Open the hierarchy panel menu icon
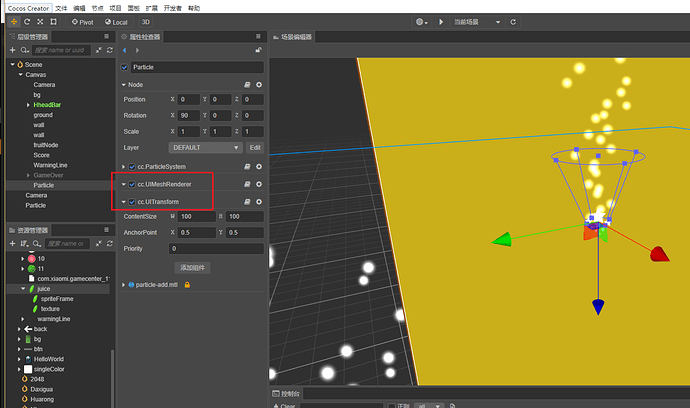 click(x=106, y=37)
